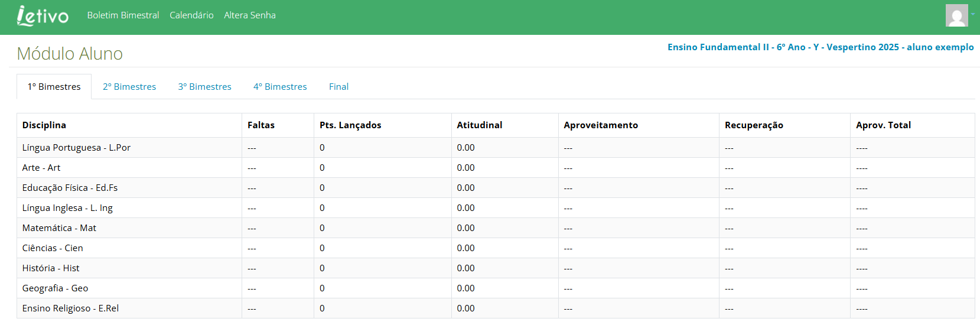This screenshot has height=325, width=980.
Task: Click the Aproveitamento column header
Action: click(x=600, y=125)
